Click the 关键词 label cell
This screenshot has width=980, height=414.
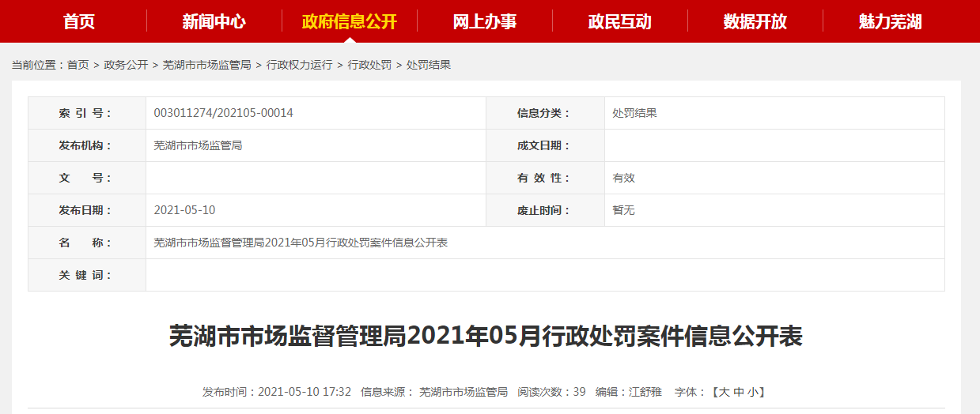(x=87, y=275)
